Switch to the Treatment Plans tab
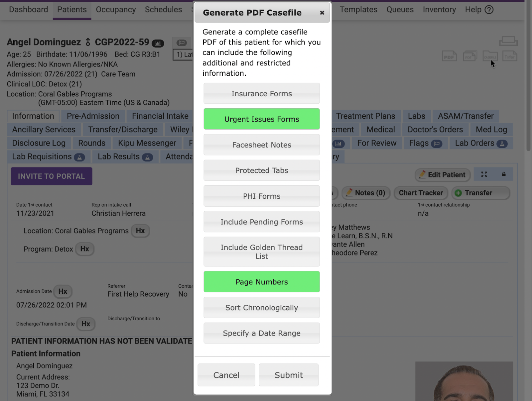Viewport: 532px width, 401px height. 366,116
